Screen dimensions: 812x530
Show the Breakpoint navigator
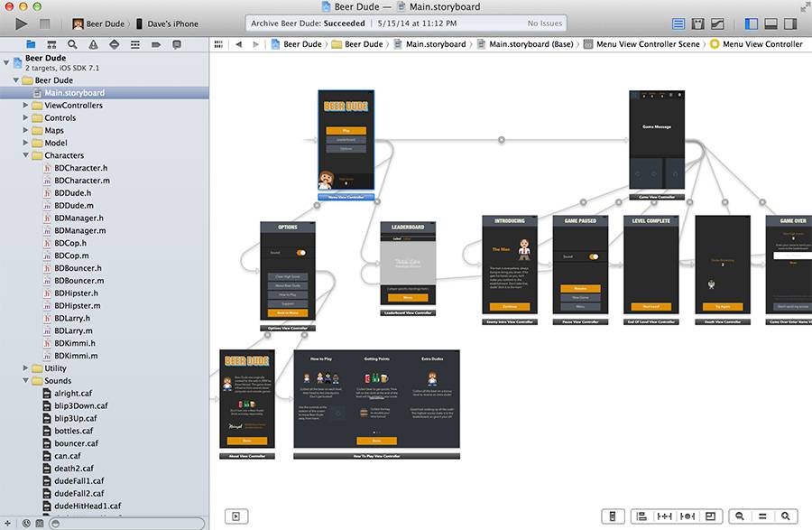pyautogui.click(x=156, y=44)
